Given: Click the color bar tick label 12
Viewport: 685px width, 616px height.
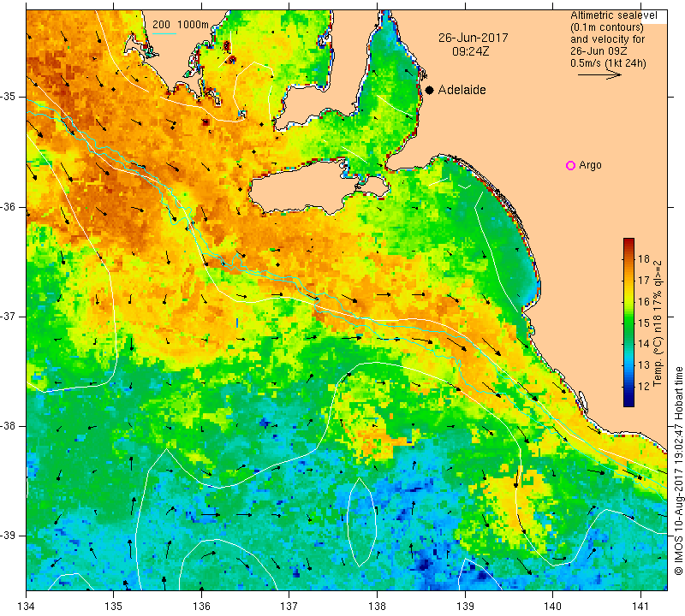Looking at the screenshot, I should click(644, 387).
